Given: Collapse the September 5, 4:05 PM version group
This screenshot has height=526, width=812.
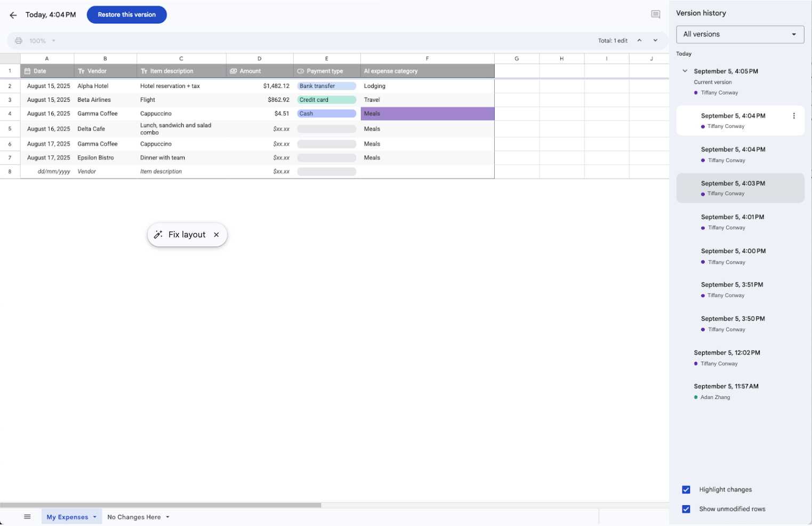Looking at the screenshot, I should pos(685,71).
